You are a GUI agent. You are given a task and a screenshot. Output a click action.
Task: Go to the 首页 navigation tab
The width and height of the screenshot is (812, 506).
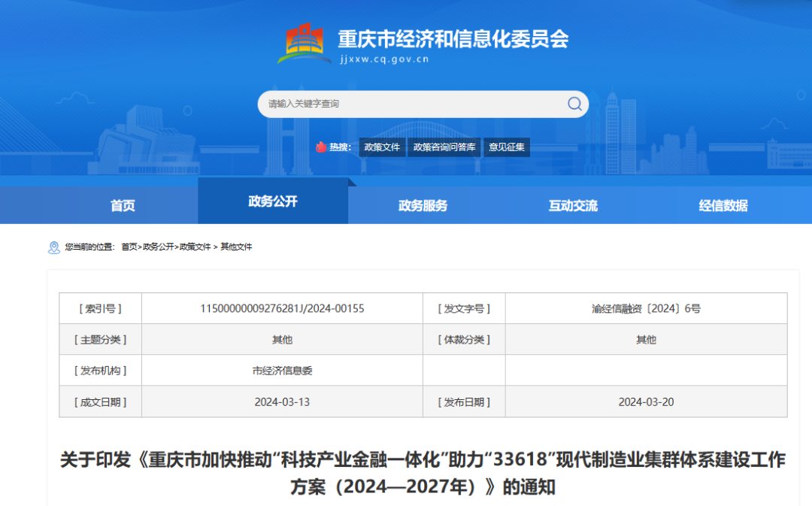coord(123,205)
